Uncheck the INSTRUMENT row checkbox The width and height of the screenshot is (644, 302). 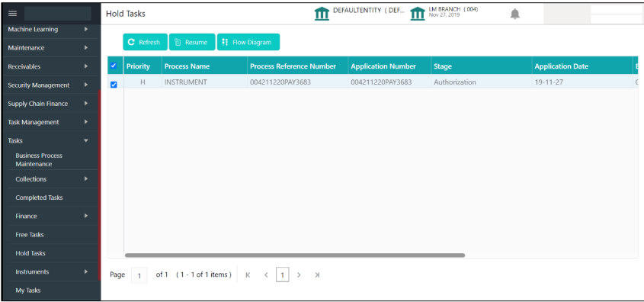click(x=114, y=84)
